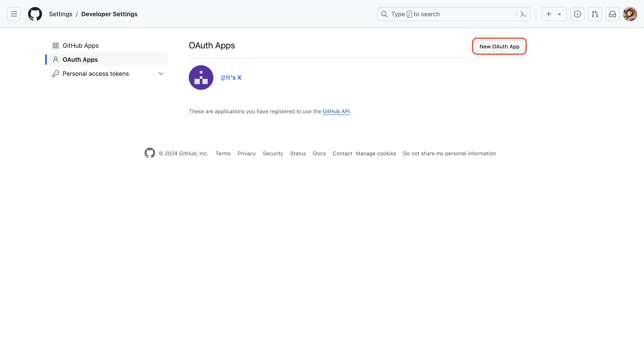Open the user profile avatar menu
The height and width of the screenshot is (350, 644).
click(x=630, y=14)
